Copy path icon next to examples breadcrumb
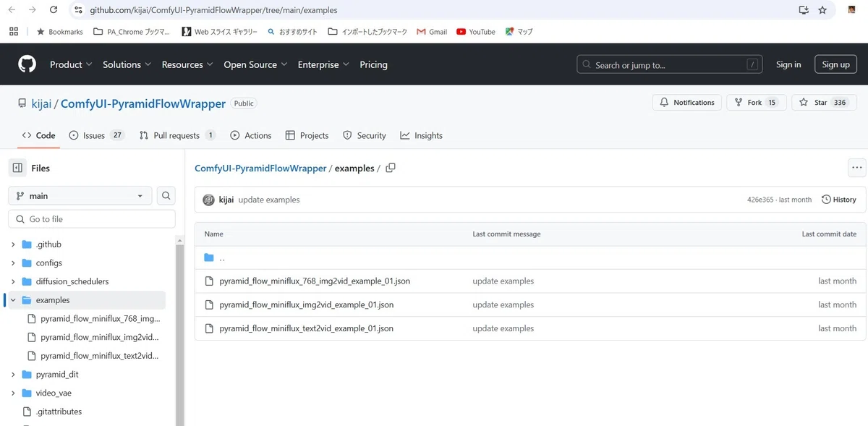The height and width of the screenshot is (426, 868). (391, 168)
